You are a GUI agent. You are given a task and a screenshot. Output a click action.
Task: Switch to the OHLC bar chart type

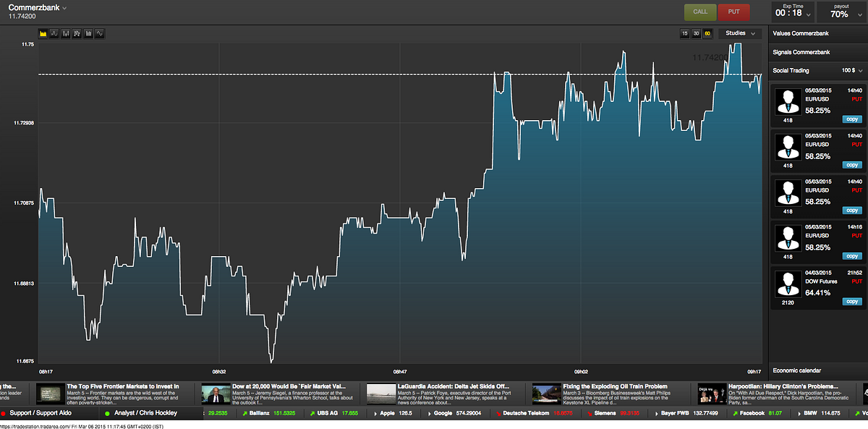(77, 33)
